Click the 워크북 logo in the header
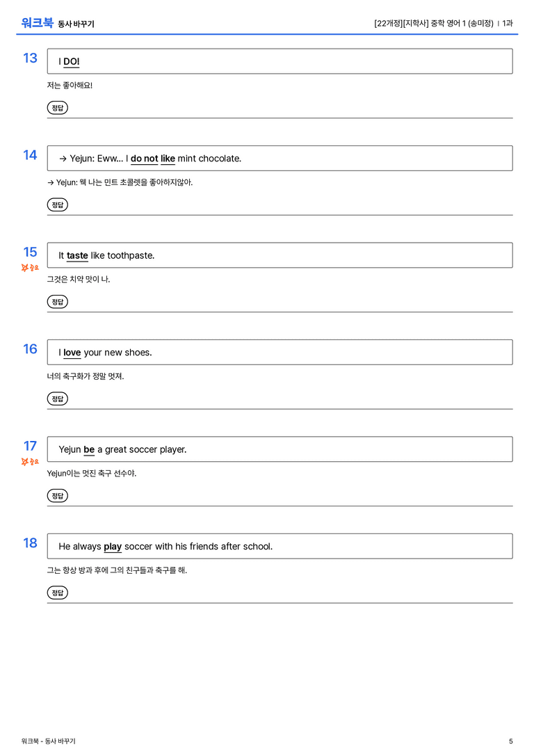 coord(37,23)
